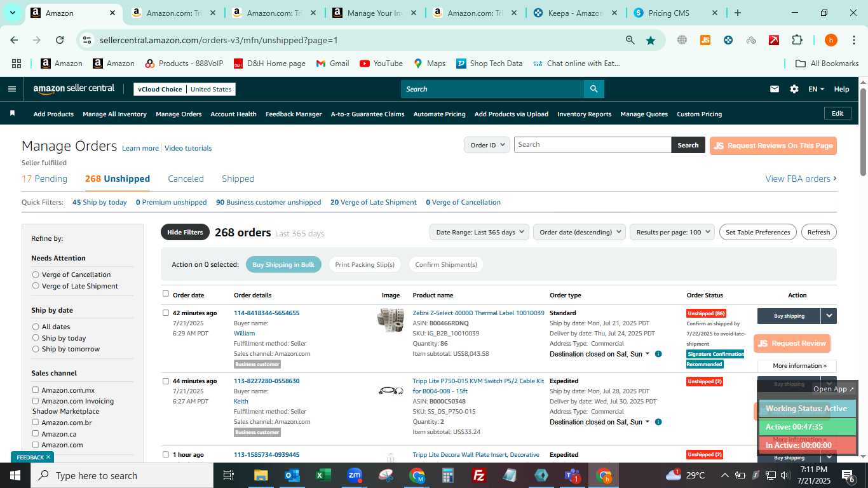Image resolution: width=868 pixels, height=488 pixels.
Task: Open Order date descending sort dropdown
Action: tap(580, 232)
